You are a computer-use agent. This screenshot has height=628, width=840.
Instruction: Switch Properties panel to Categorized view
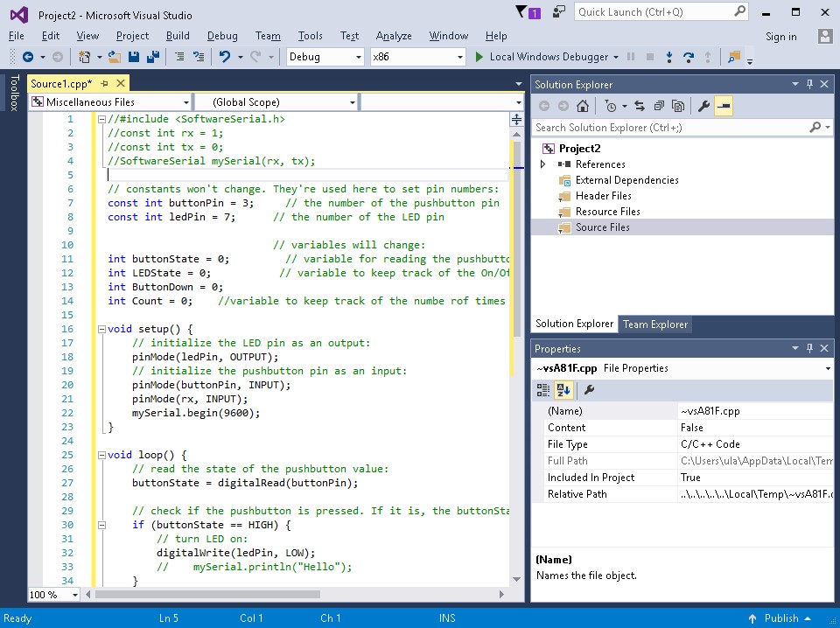click(x=543, y=390)
